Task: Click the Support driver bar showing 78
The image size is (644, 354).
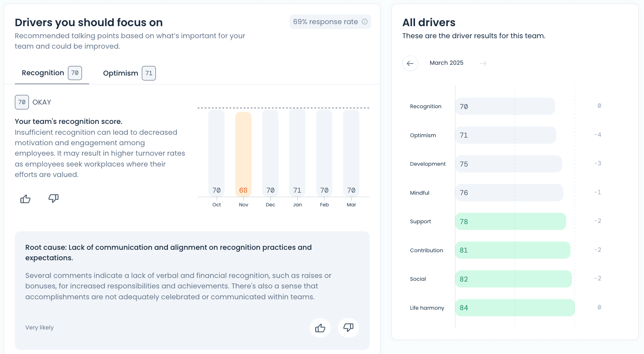Action: click(x=511, y=221)
